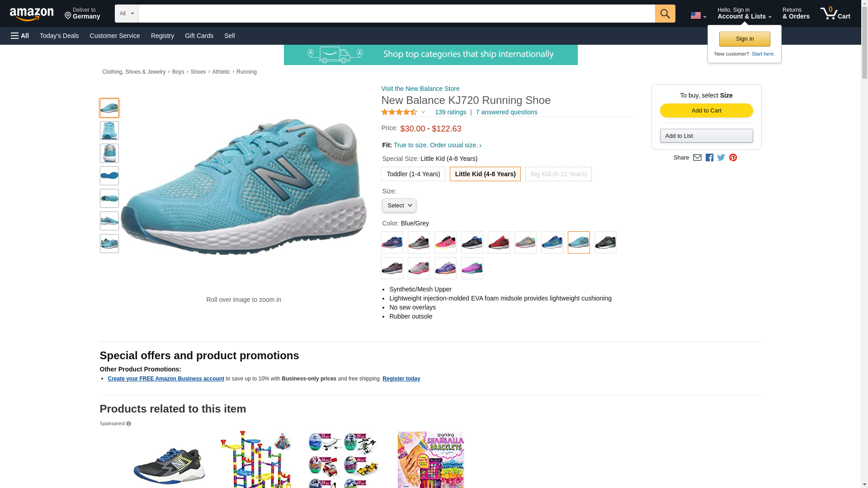Choose Big Kid (8-12 Years) option
Viewport: 868px width, 488px height.
pos(558,174)
